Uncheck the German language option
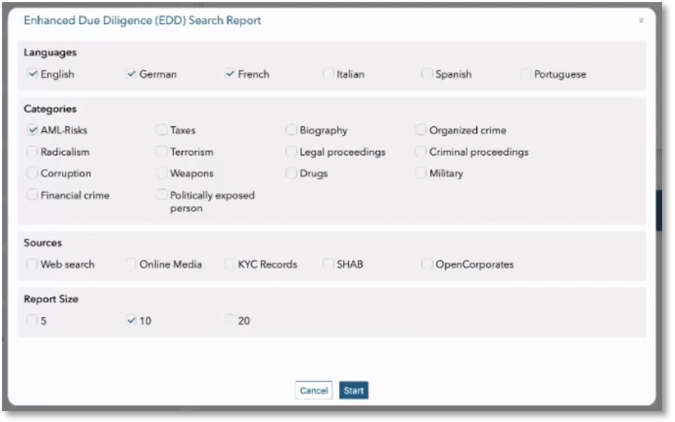The height and width of the screenshot is (422, 675). 131,74
